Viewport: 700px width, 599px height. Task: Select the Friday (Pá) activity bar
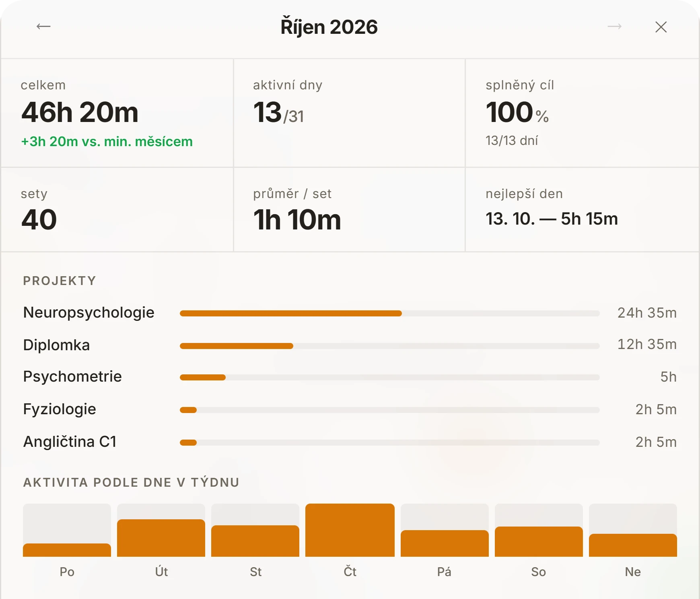tap(445, 530)
